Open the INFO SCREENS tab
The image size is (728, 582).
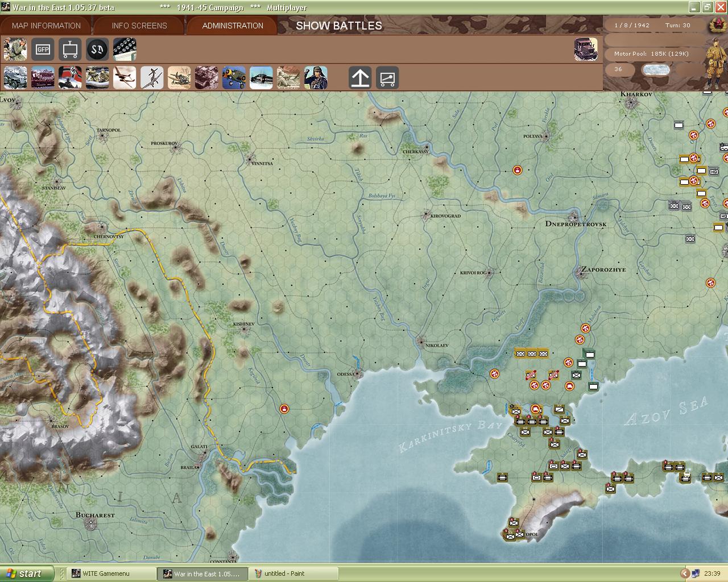(139, 26)
